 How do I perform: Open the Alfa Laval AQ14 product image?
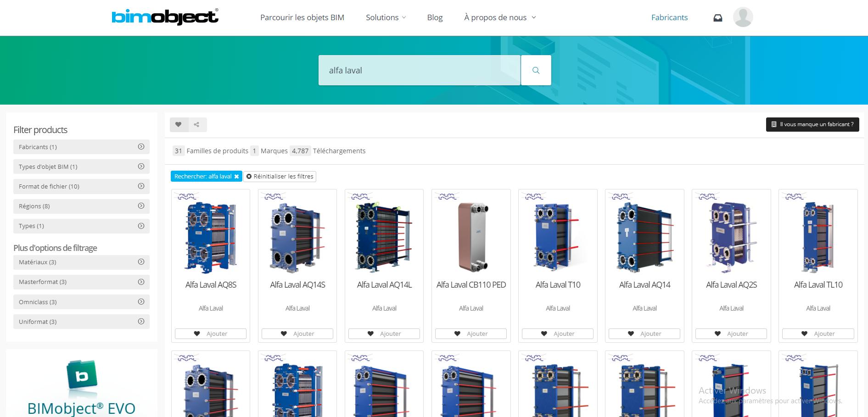[x=644, y=238]
